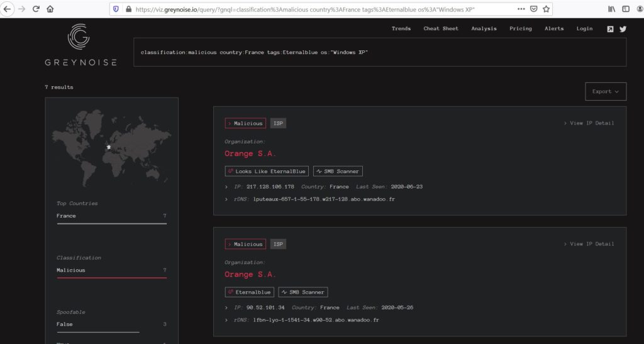This screenshot has height=344, width=644.
Task: Click Last Seen date 2020-06-23
Action: tap(407, 187)
